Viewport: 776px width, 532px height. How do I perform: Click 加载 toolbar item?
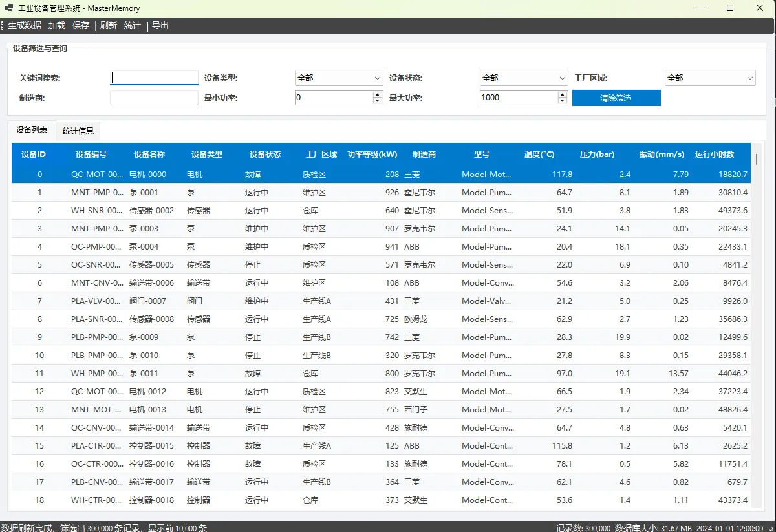click(57, 26)
